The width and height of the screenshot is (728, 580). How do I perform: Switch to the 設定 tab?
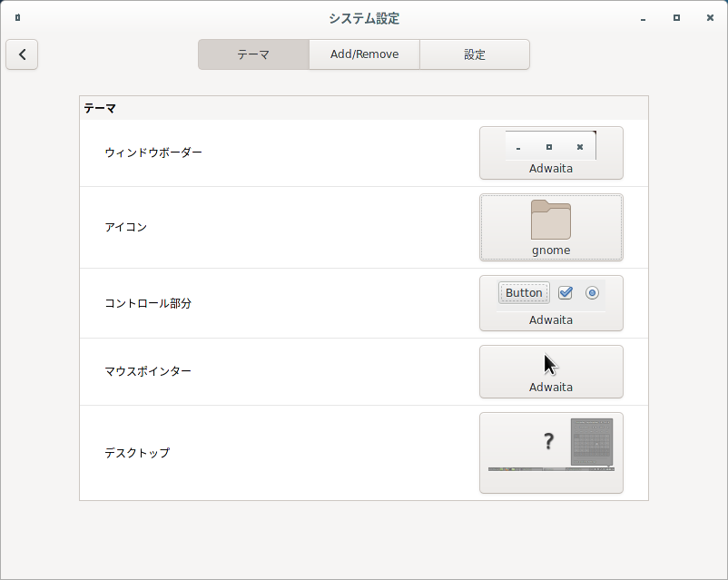[475, 54]
